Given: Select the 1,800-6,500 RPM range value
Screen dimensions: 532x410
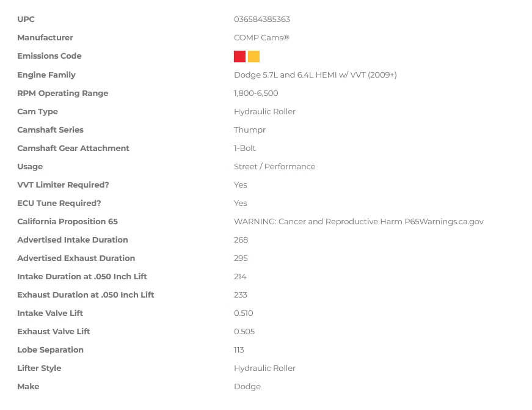Looking at the screenshot, I should pyautogui.click(x=256, y=93).
